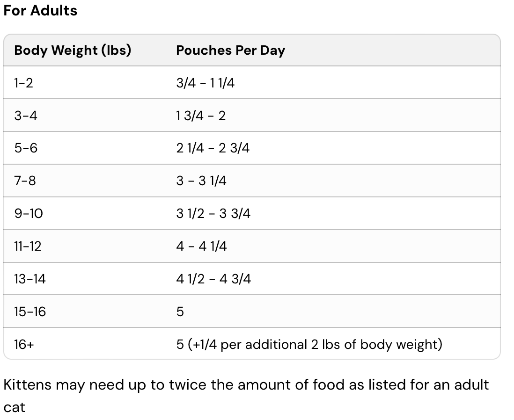The height and width of the screenshot is (420, 514).
Task: Click the "4 - 4 1/4" pouches cell
Action: (201, 246)
